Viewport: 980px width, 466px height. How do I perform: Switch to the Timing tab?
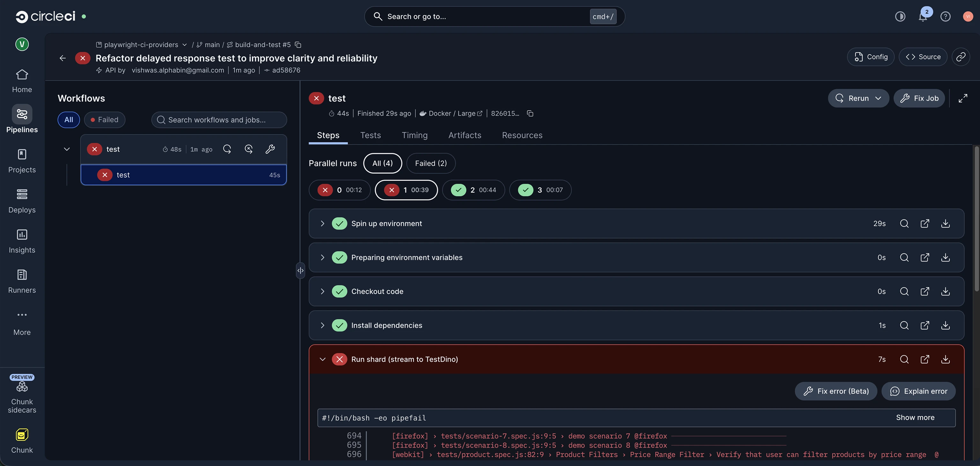[x=414, y=135]
